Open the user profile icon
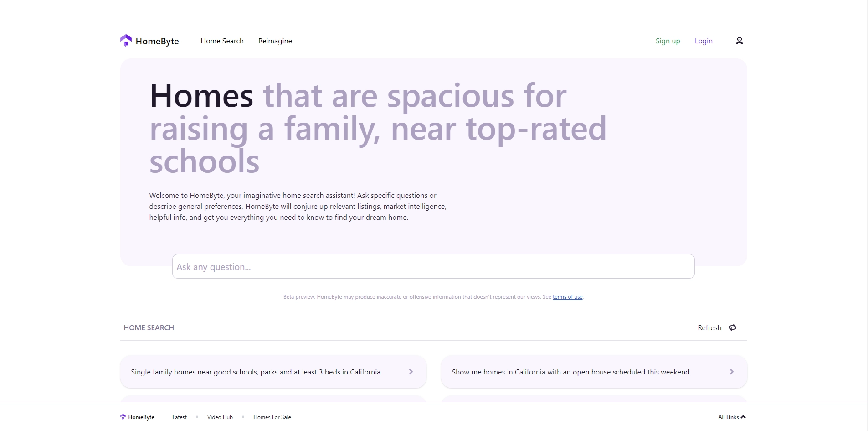Screen dimensions: 868x431 pyautogui.click(x=739, y=41)
